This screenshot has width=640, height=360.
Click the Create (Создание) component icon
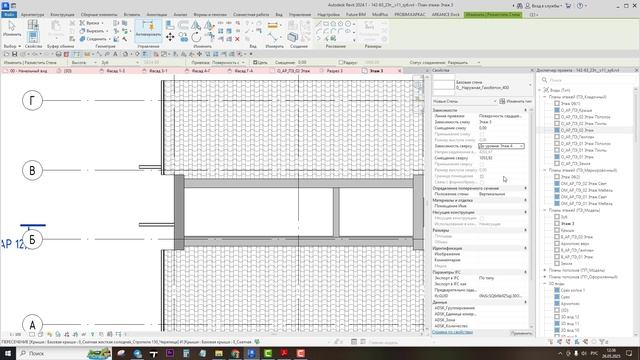pos(293,37)
